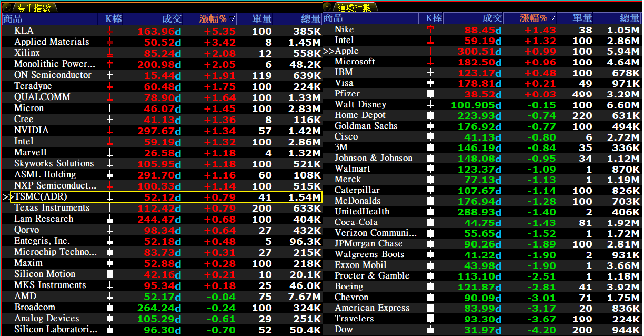Select Intel in the 道瓊指數 panel
This screenshot has height=336, width=644.
[344, 40]
